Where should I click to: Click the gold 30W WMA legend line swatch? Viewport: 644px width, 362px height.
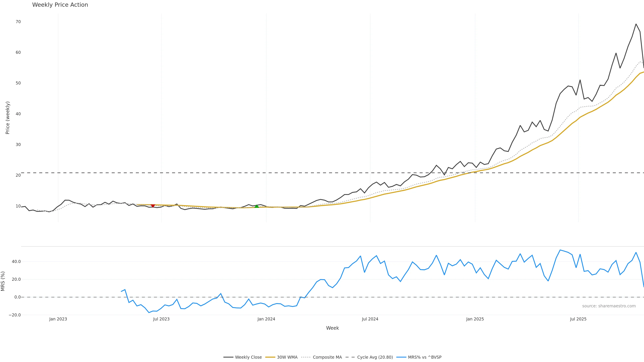[x=270, y=357]
